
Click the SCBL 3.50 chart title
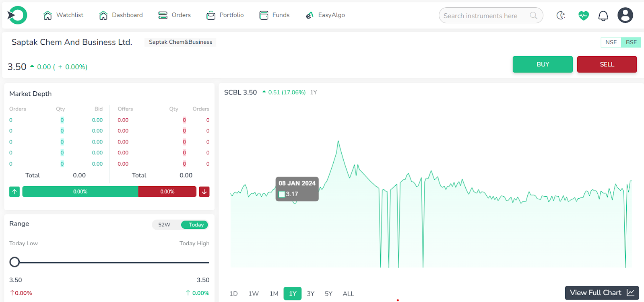point(240,92)
